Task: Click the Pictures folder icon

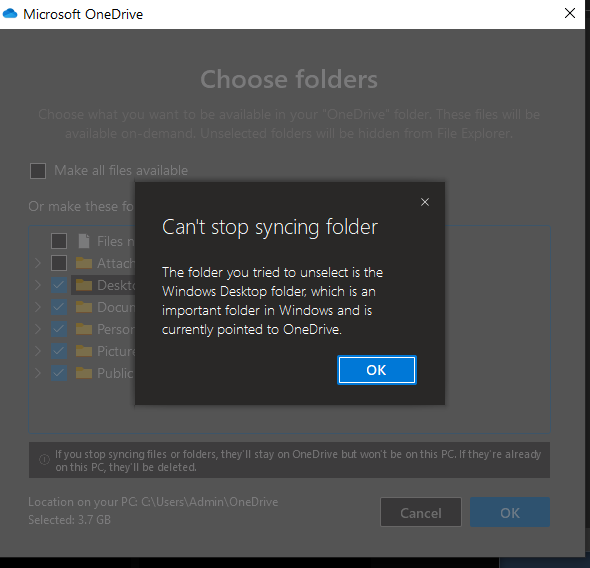Action: (84, 351)
